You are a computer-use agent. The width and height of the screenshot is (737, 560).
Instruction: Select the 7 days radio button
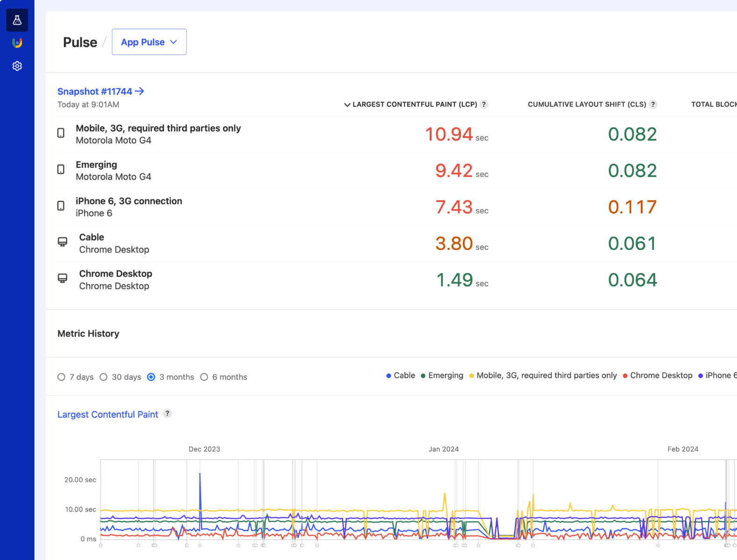click(62, 377)
